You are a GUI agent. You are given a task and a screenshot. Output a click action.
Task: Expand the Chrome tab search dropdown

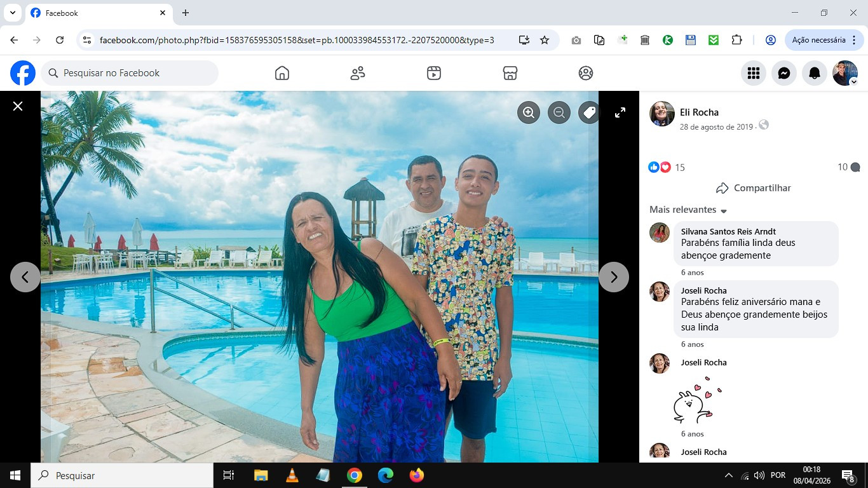[x=12, y=13]
